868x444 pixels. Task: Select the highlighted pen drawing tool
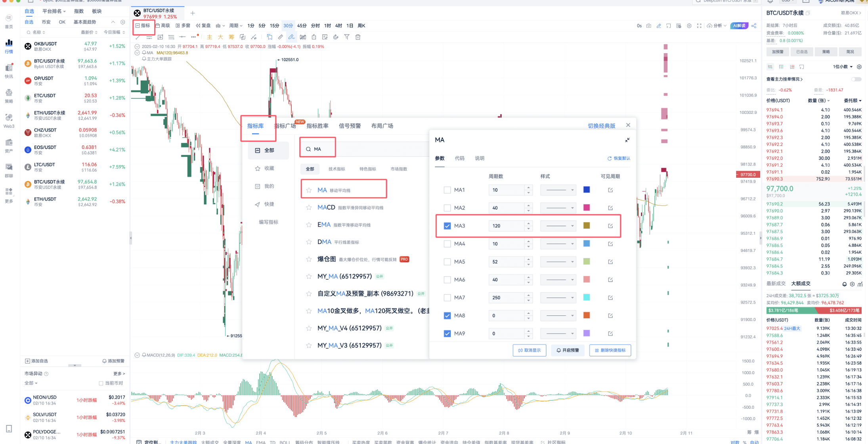[x=291, y=37]
